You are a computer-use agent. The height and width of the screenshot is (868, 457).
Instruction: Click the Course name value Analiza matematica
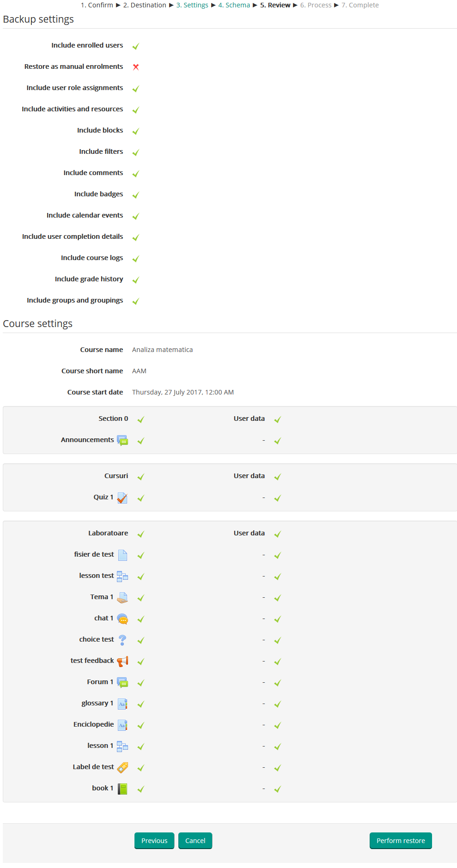[x=162, y=350]
